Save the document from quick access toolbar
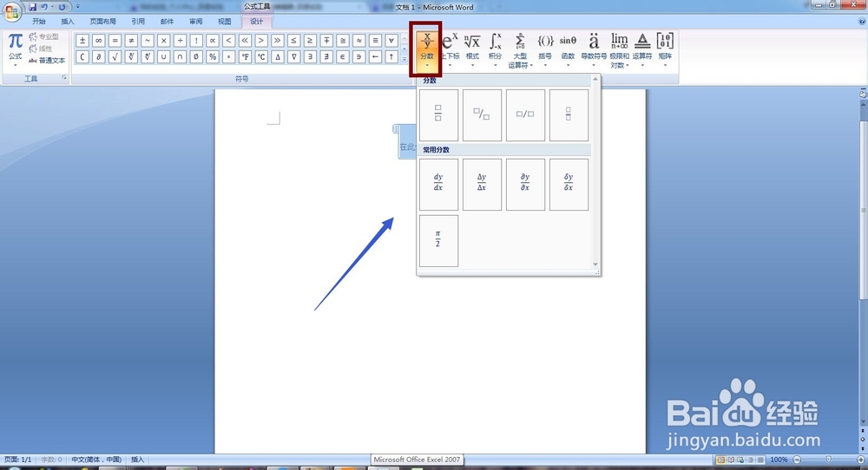The height and width of the screenshot is (470, 868). coord(33,7)
